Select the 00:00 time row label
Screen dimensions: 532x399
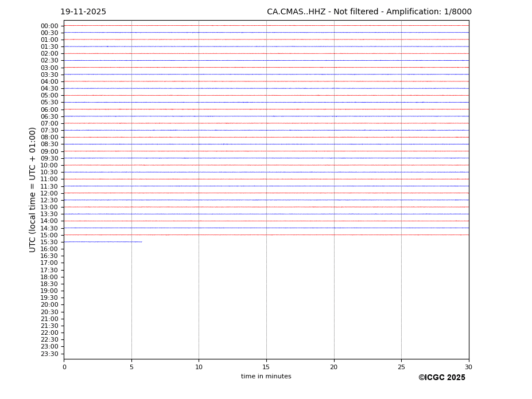(x=49, y=26)
